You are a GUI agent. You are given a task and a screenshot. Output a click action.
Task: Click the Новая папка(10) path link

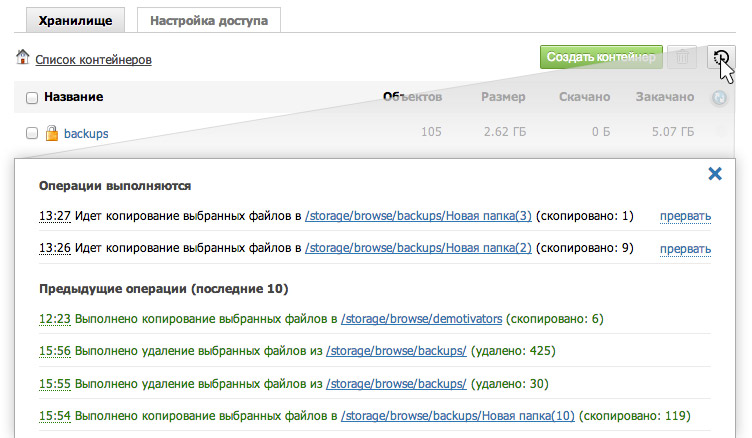[x=457, y=415]
